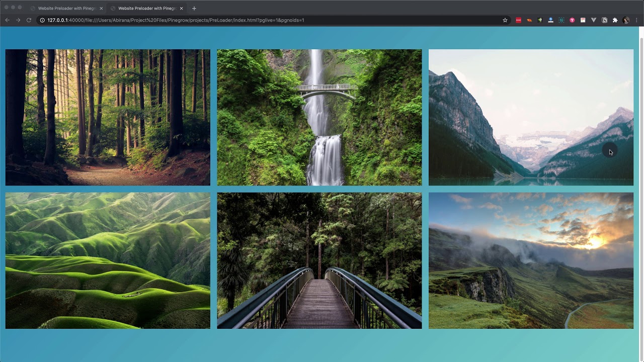Go forward to the next page
644x362 pixels.
18,20
